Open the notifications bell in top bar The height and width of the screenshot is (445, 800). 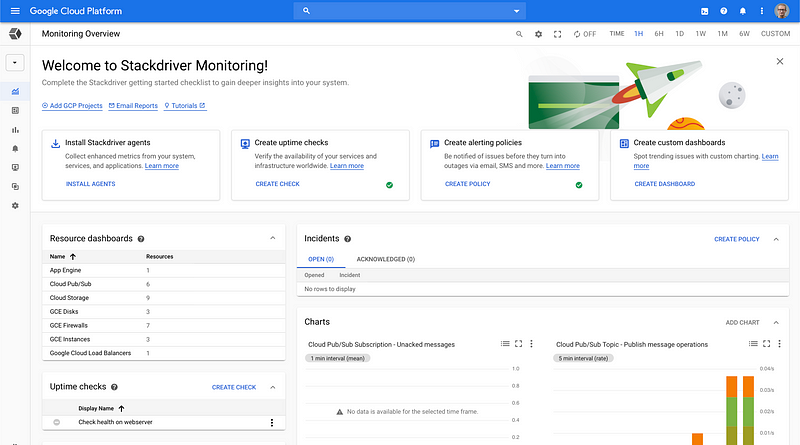point(743,11)
